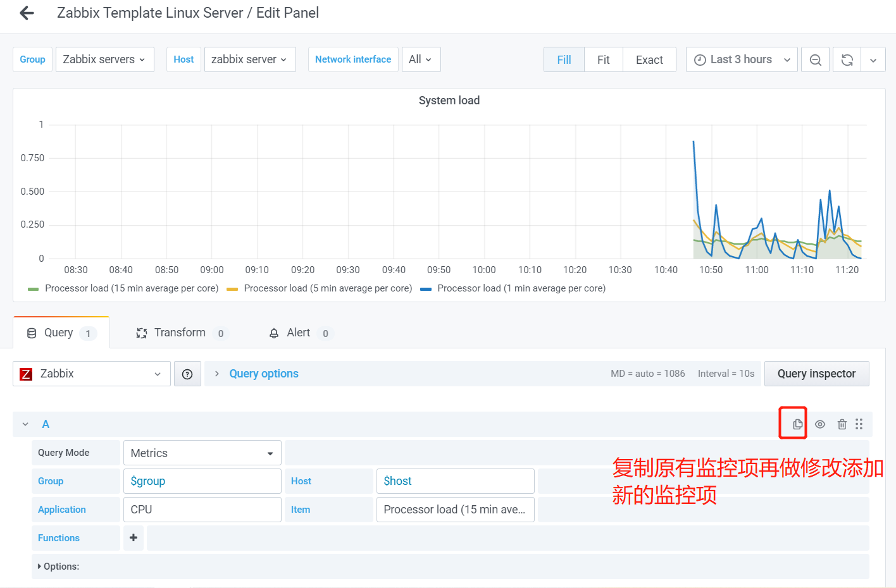The height and width of the screenshot is (588, 896).
Task: Click query name A
Action: click(46, 424)
